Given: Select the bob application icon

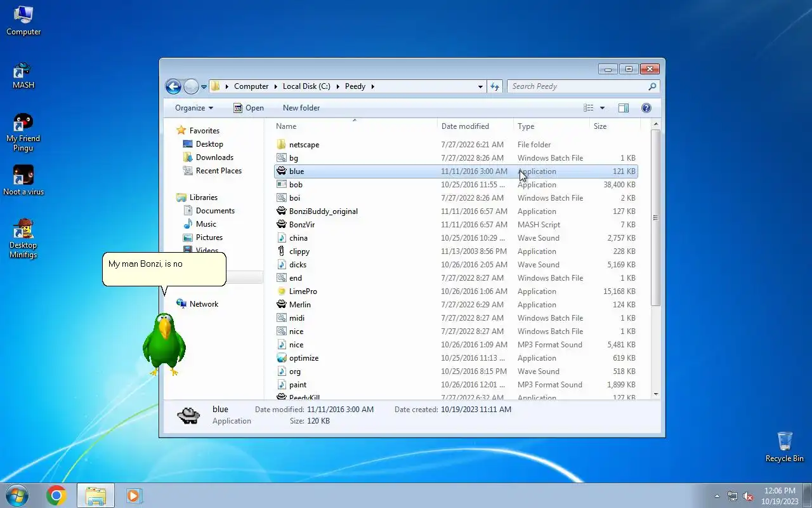Looking at the screenshot, I should 282,185.
